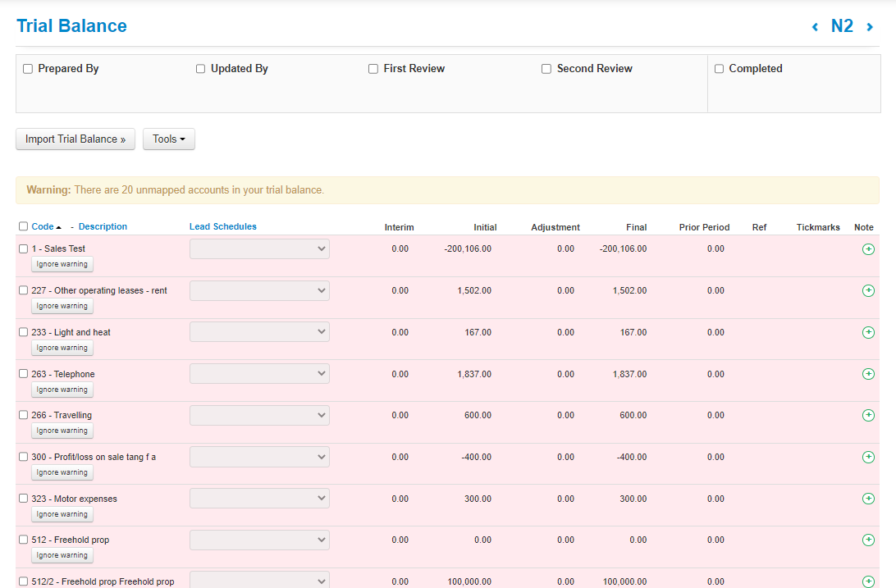The image size is (896, 588).
Task: Open lead schedule dropdown for Travelling
Action: point(259,415)
